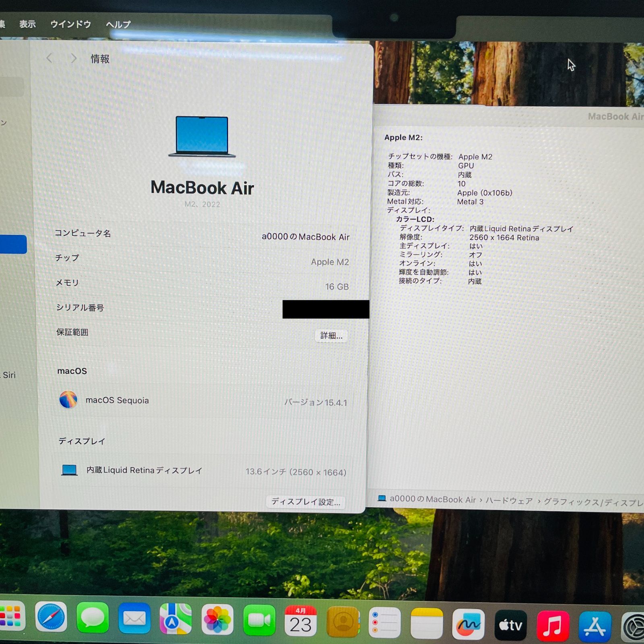Click the バージョン15.4.1 text
644x644 pixels.
[x=316, y=402]
